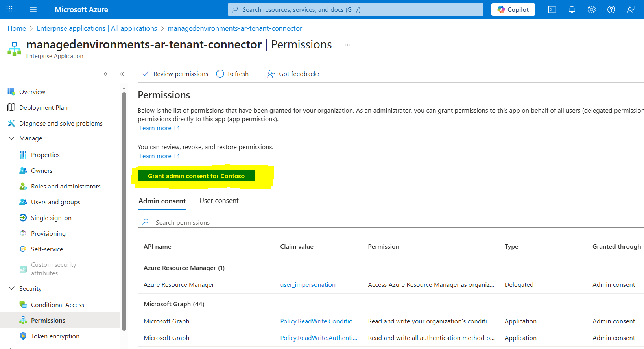Click the sidebar vertical scrollbar
The image size is (644, 349).
[x=124, y=211]
